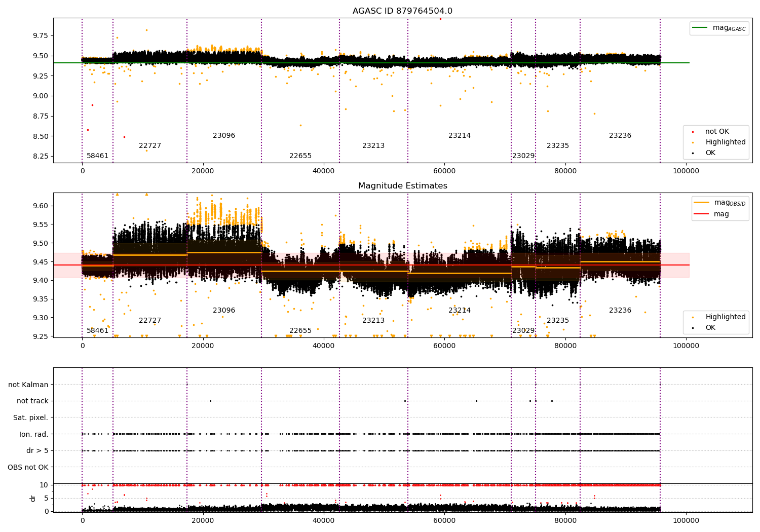This screenshot has height=532, width=760.
Task: Click "Highlighted" in the top plot legend
Action: click(x=726, y=142)
